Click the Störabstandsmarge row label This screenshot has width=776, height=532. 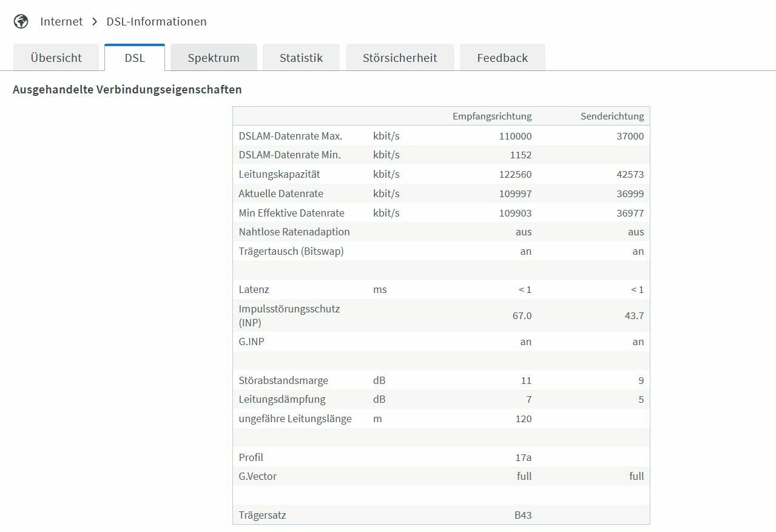(x=283, y=380)
